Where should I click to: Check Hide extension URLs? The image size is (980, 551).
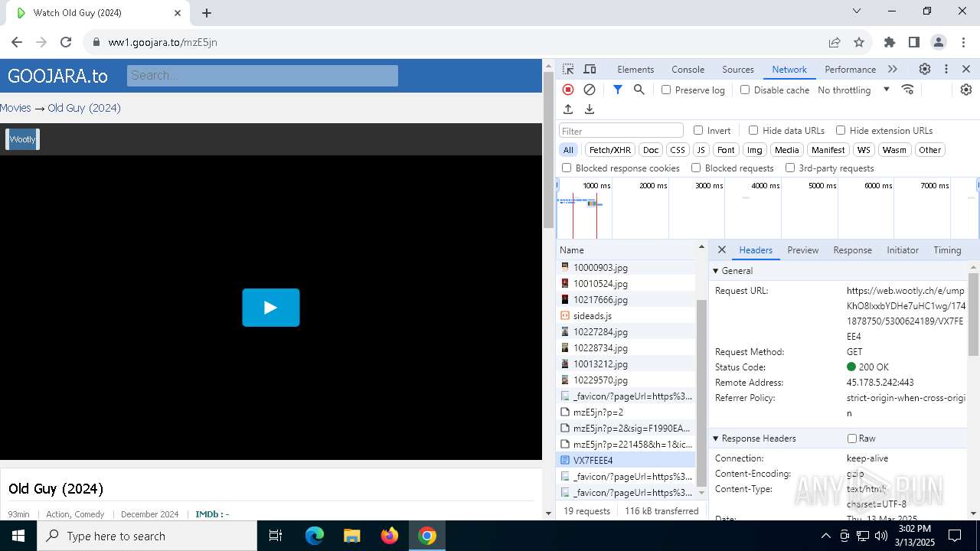coord(841,130)
